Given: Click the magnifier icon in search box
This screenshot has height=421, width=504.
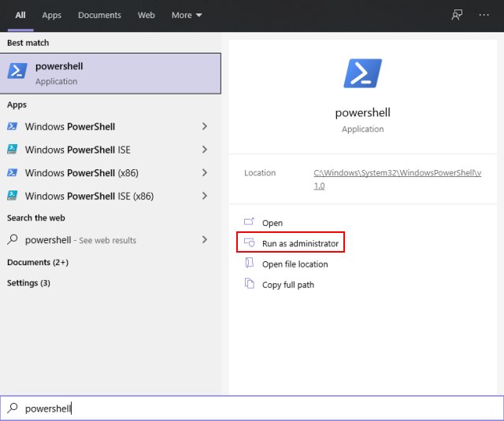Looking at the screenshot, I should point(13,408).
